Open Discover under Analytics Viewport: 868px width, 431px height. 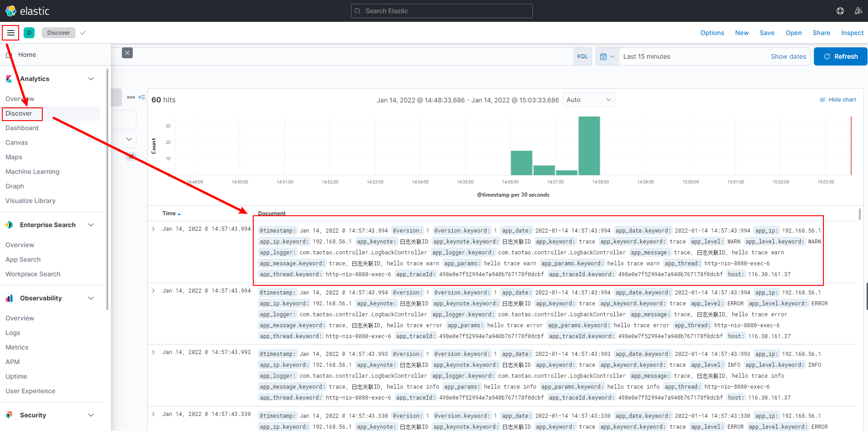point(19,113)
